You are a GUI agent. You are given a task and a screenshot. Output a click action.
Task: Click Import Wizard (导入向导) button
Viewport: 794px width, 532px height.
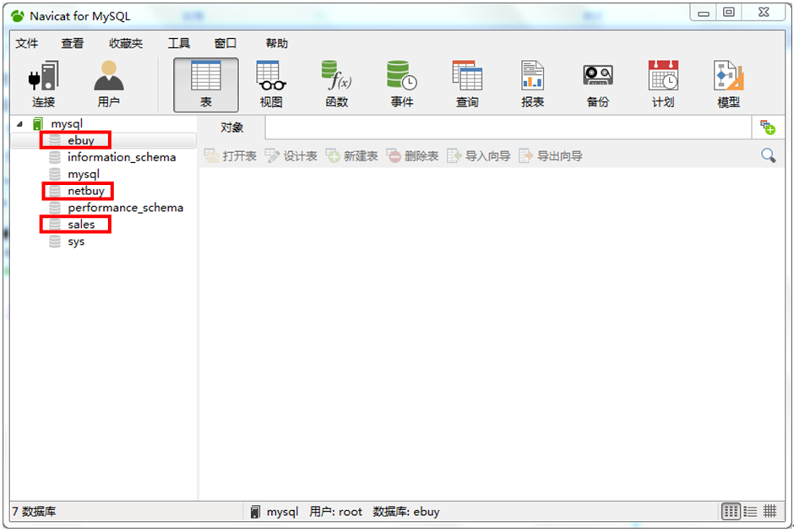tap(479, 156)
